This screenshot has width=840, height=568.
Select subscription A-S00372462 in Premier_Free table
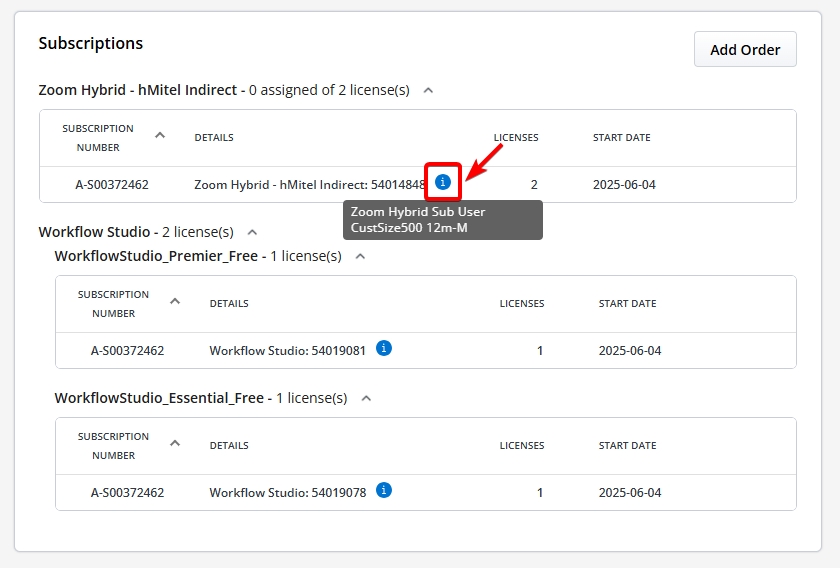[128, 351]
